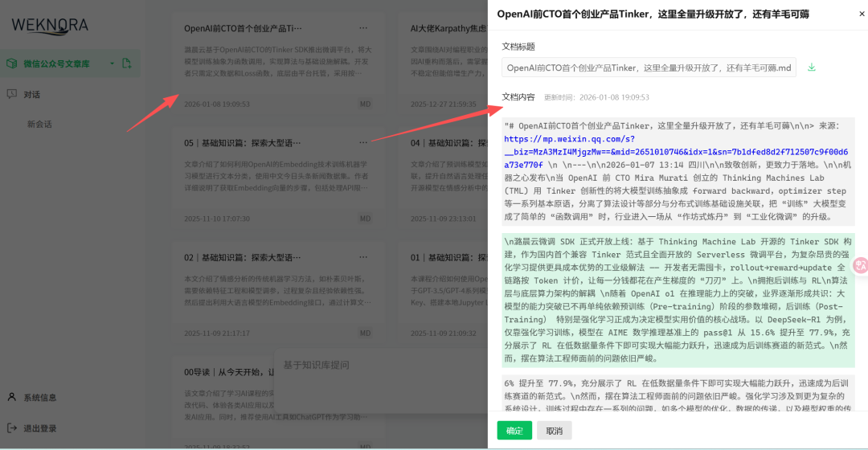Download the document with green download icon

point(812,67)
